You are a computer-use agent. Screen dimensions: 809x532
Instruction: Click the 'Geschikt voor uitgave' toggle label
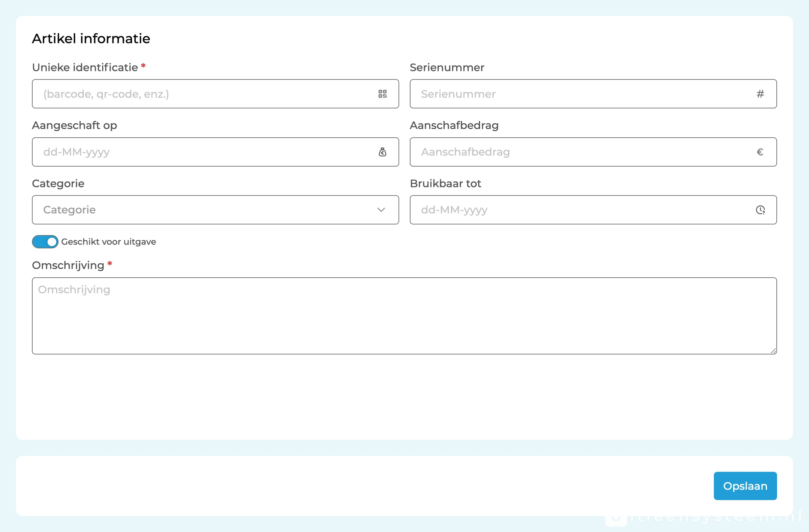point(108,242)
